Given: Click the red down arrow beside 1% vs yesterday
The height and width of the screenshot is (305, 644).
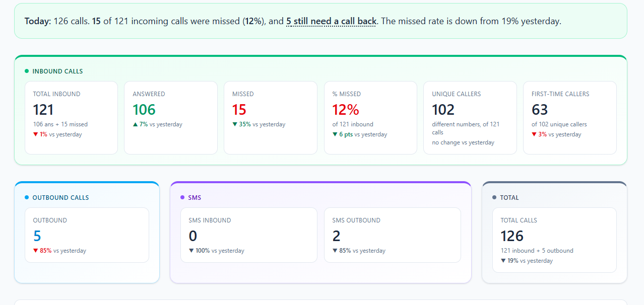Looking at the screenshot, I should point(35,134).
